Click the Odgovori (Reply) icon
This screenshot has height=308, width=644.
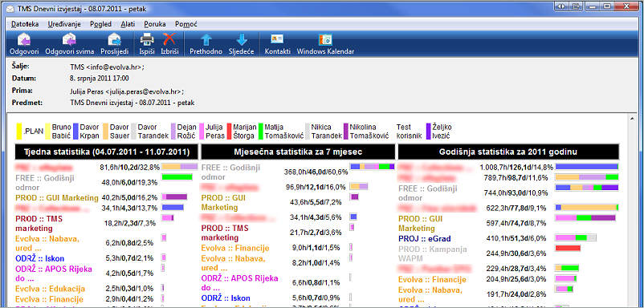coord(24,39)
